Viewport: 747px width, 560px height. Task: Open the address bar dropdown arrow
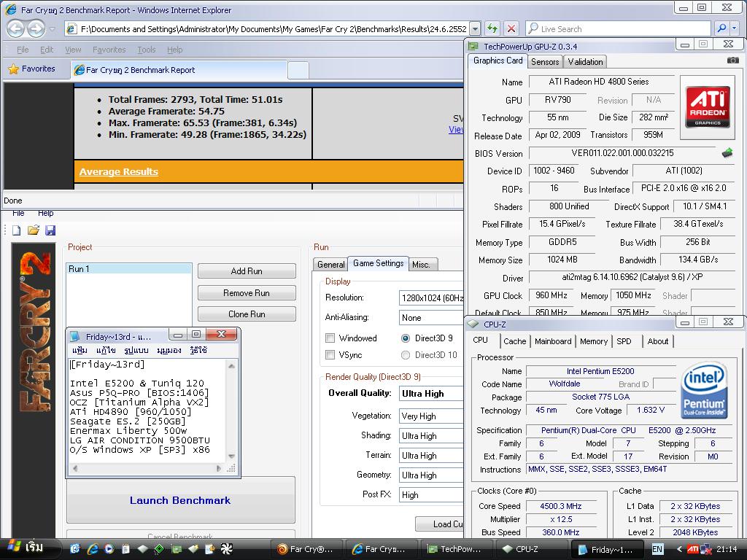click(x=475, y=29)
